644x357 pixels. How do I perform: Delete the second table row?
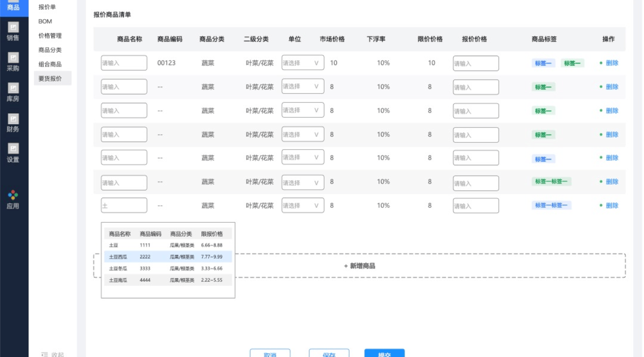[x=612, y=87]
